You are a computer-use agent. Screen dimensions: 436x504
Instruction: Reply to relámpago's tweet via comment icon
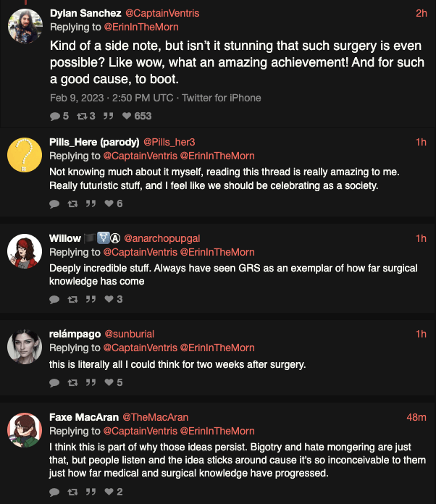[54, 382]
